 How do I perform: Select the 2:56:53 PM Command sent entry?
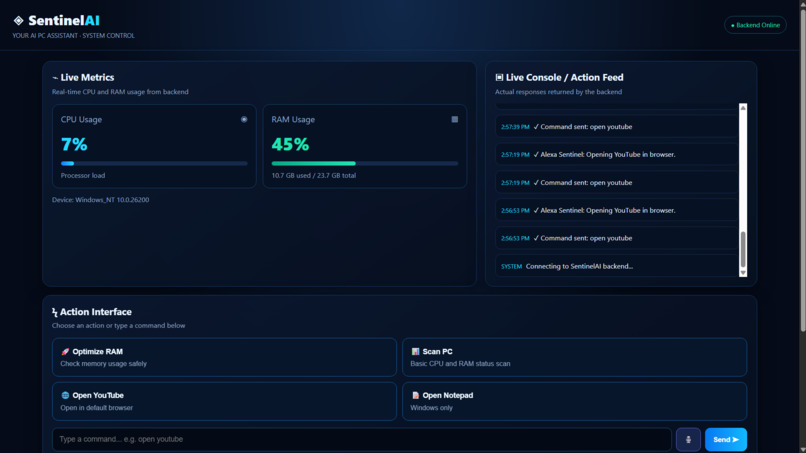tap(616, 238)
